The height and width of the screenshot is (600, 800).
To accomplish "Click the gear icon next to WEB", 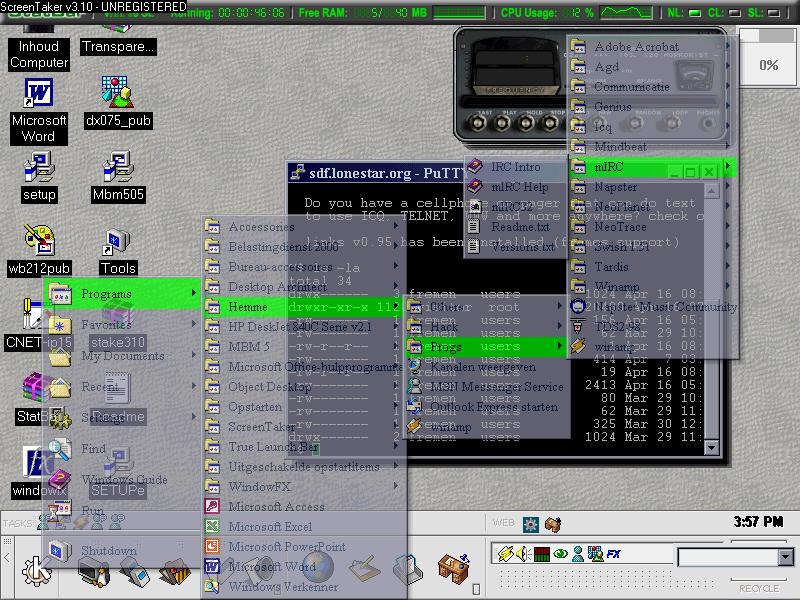I will 531,524.
